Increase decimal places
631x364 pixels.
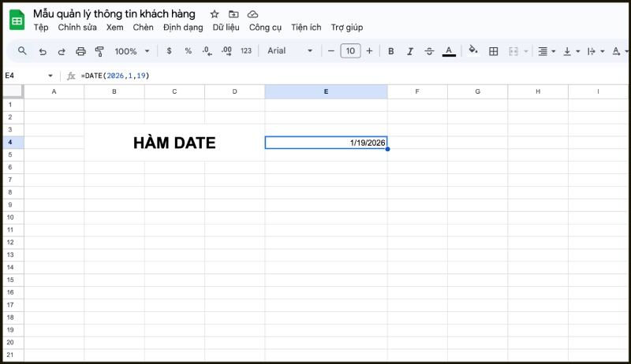pyautogui.click(x=226, y=51)
